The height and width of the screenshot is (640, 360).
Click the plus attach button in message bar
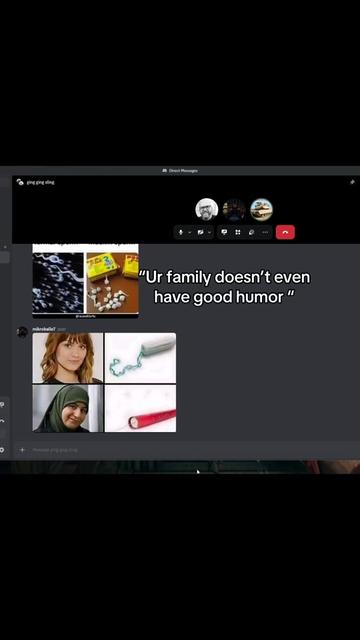click(x=22, y=450)
